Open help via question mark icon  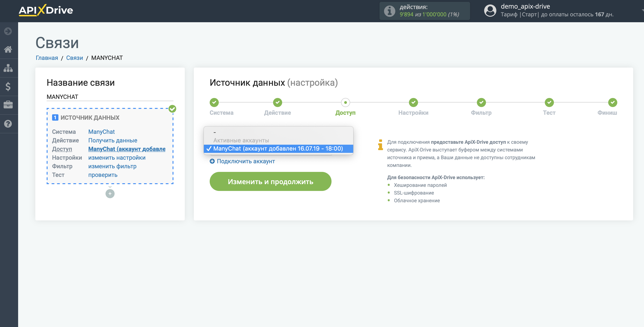(x=8, y=124)
